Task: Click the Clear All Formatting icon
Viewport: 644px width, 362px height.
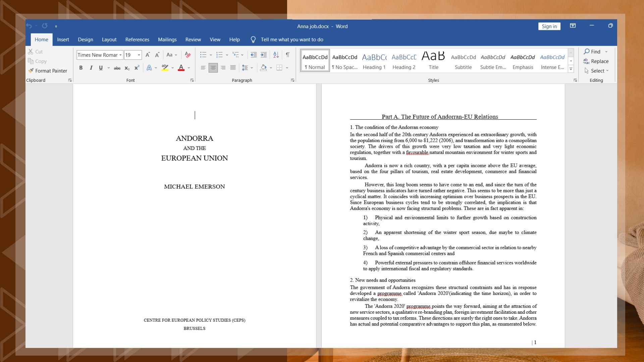Action: 187,55
